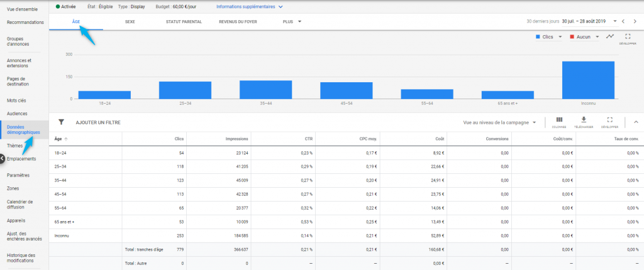Open the Plus tab dropdown
The image size is (644, 270).
tap(292, 22)
